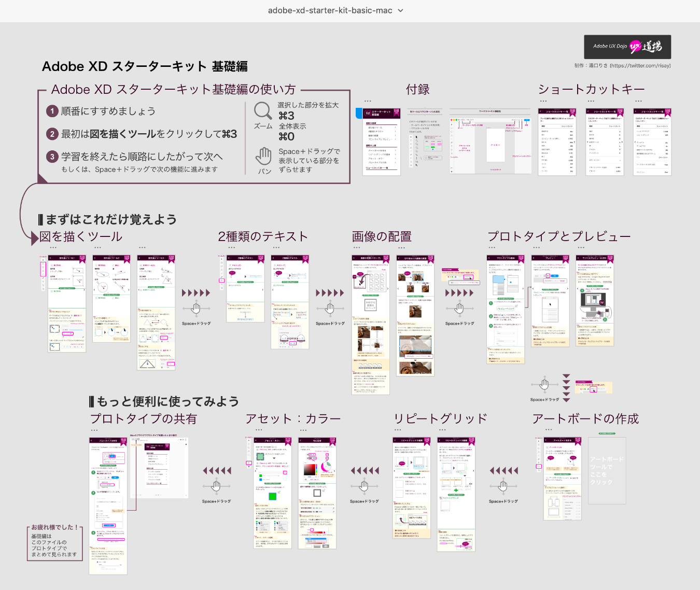Select the first リピートグリッド artboard
The height and width of the screenshot is (590, 700).
pos(412,488)
